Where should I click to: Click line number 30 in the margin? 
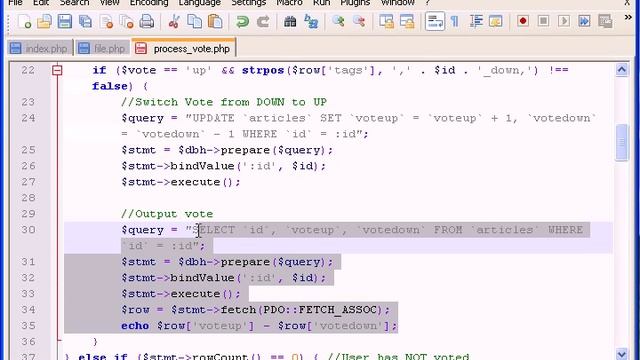pos(28,230)
